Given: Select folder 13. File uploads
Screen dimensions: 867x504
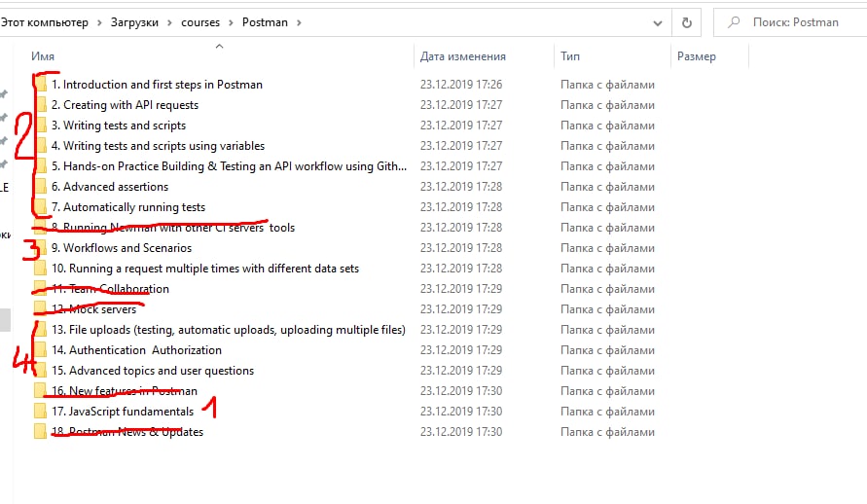Looking at the screenshot, I should [x=229, y=330].
